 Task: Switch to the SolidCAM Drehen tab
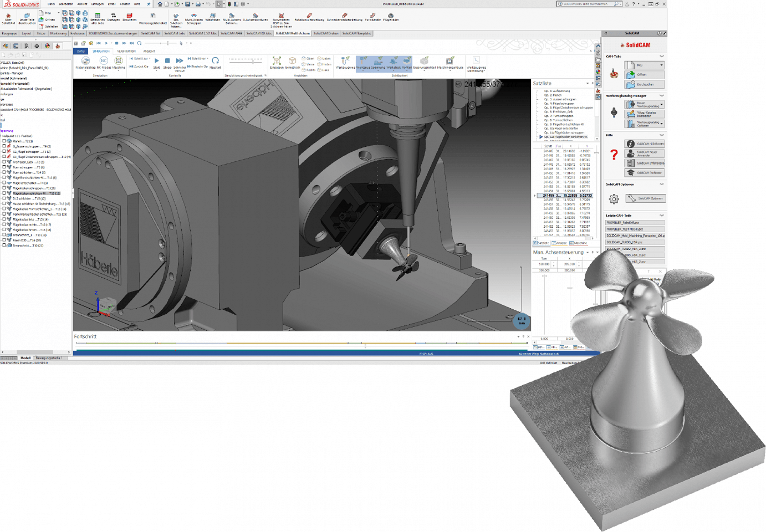tap(326, 33)
